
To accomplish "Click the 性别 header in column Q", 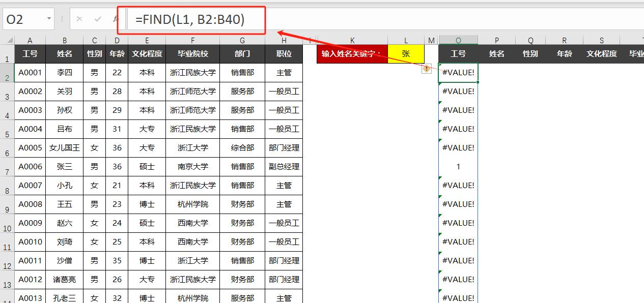I will [530, 53].
